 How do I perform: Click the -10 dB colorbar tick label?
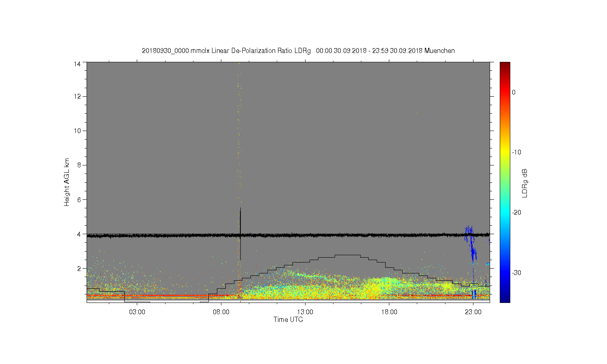pyautogui.click(x=516, y=152)
